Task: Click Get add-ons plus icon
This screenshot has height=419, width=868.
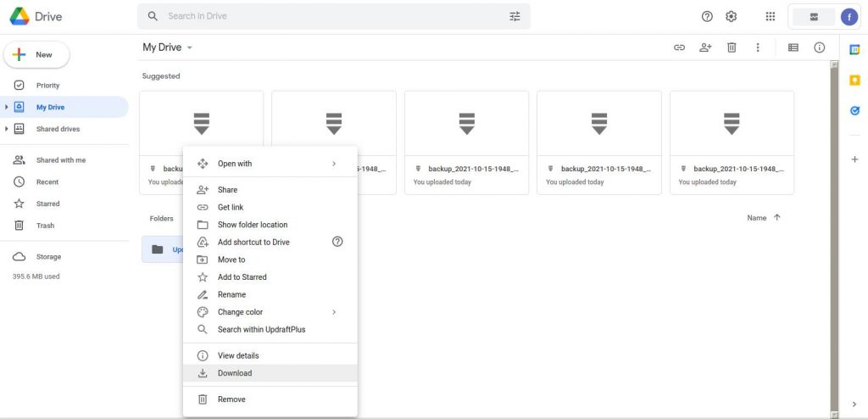Action: [x=854, y=159]
